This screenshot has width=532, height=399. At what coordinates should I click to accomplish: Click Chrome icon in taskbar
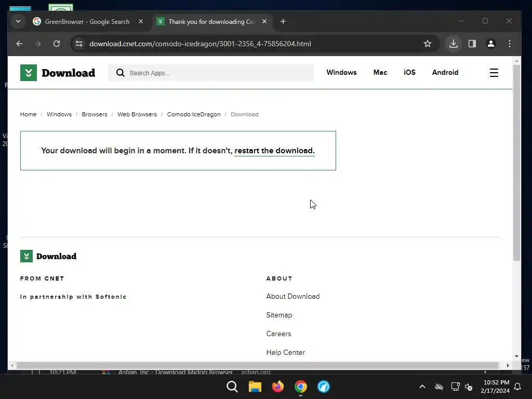tap(301, 387)
